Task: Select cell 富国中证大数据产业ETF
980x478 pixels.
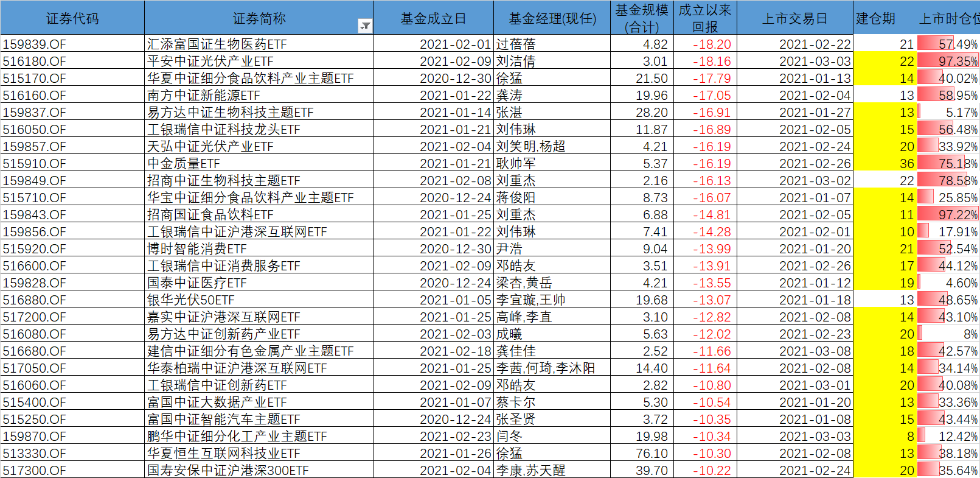Action: pos(259,402)
